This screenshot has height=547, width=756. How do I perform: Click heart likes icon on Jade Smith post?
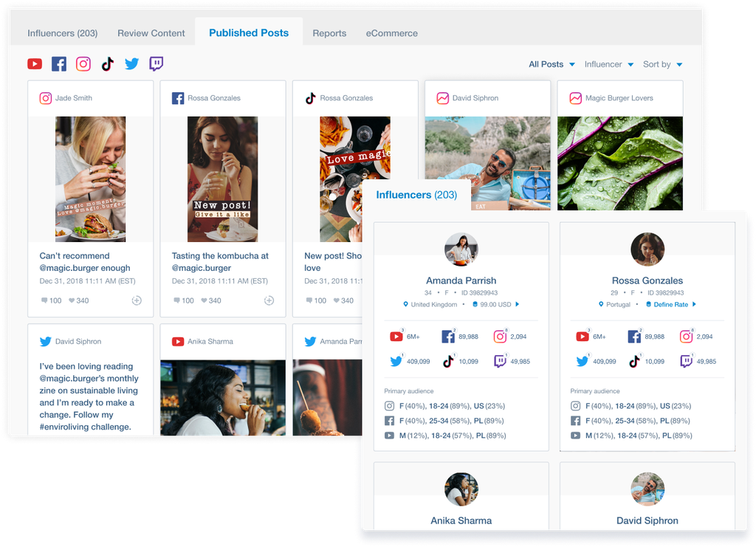point(72,300)
